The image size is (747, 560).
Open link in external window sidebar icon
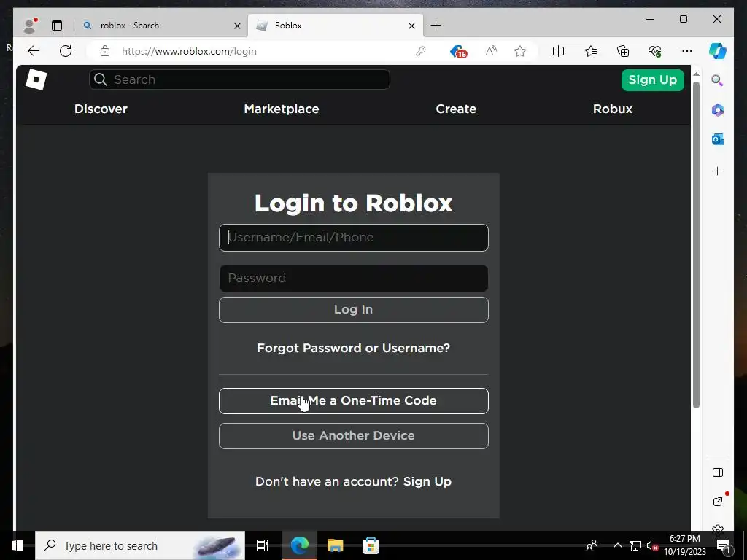coord(718,502)
